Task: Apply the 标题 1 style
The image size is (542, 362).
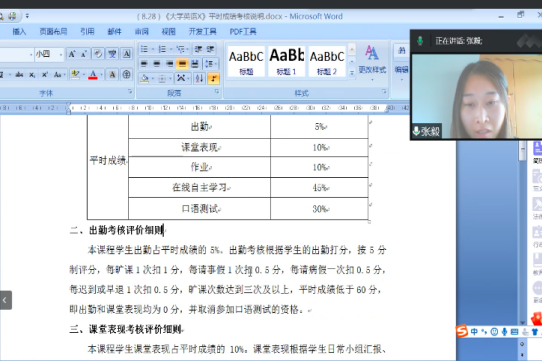Action: pos(287,62)
